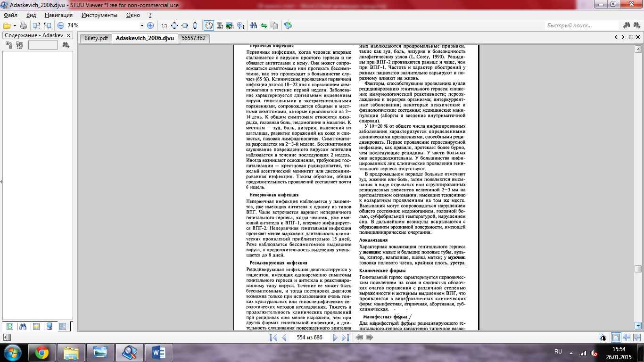
Task: Enable single page layout mode
Action: click(x=616, y=337)
